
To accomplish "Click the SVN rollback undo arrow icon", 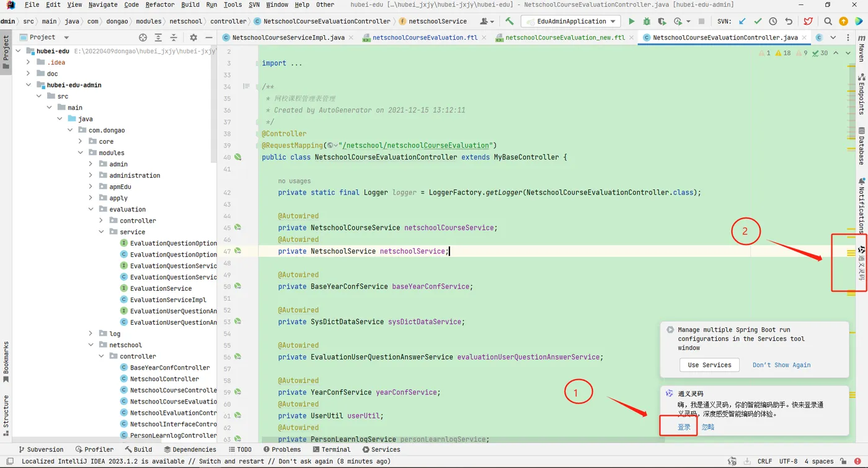I will [x=789, y=21].
